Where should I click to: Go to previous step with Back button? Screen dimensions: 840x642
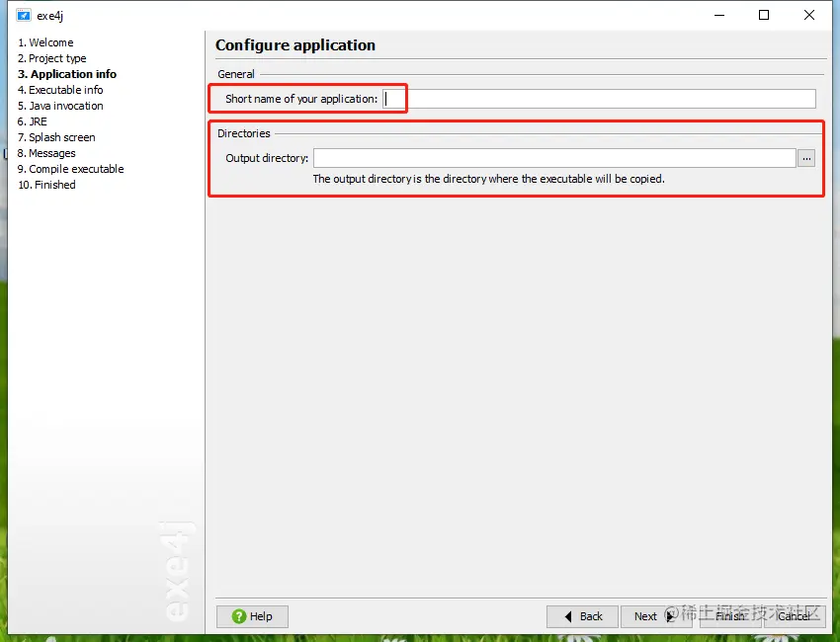pyautogui.click(x=582, y=616)
